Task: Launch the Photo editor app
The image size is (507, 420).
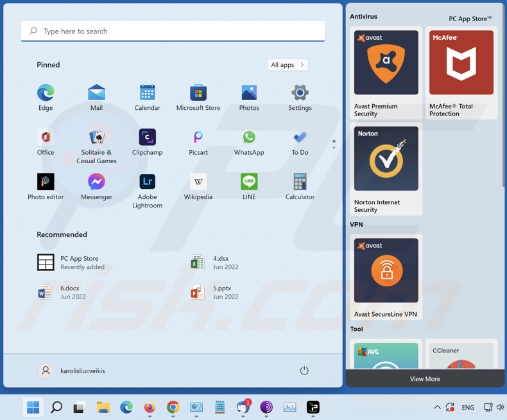Action: [46, 186]
